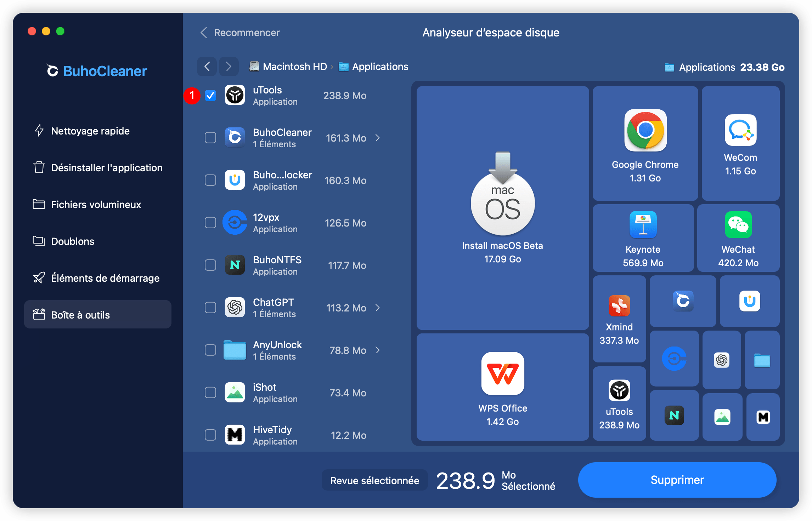This screenshot has height=521, width=812.
Task: Open Boîte à outils in the sidebar
Action: (98, 314)
